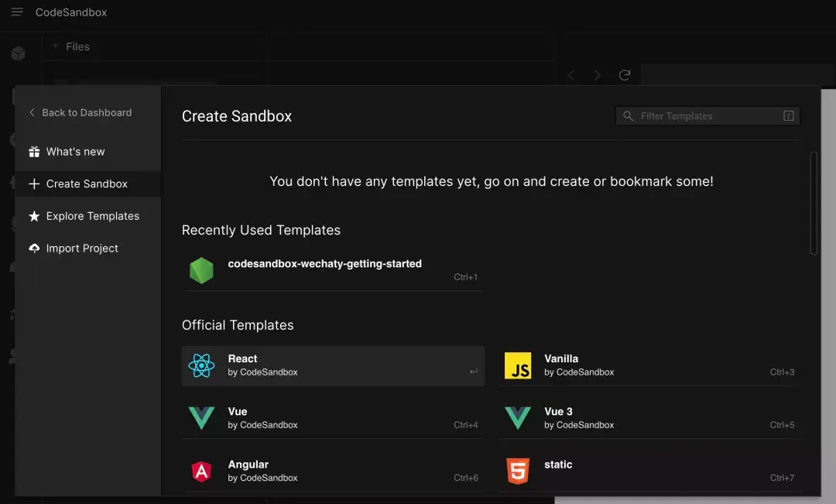This screenshot has height=504, width=836.
Task: Open What's new via the gift icon
Action: 35,151
